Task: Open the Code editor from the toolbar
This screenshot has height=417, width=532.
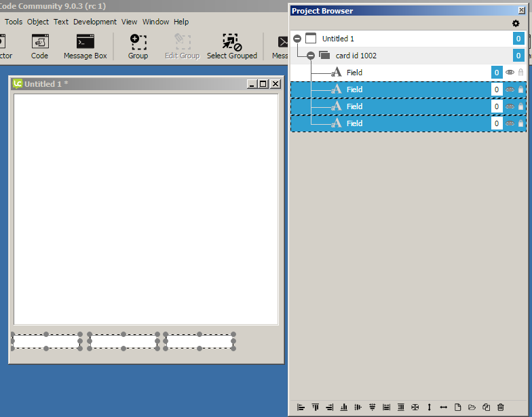Action: 39,46
